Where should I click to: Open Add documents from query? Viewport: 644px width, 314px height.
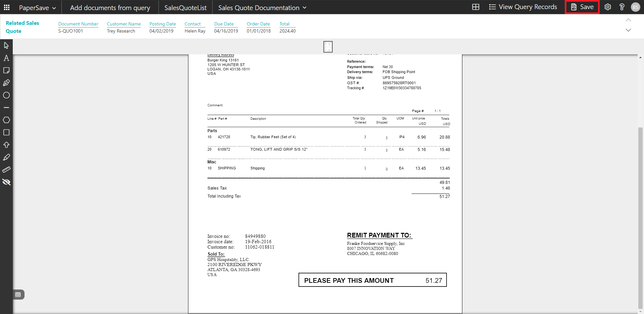pyautogui.click(x=110, y=8)
